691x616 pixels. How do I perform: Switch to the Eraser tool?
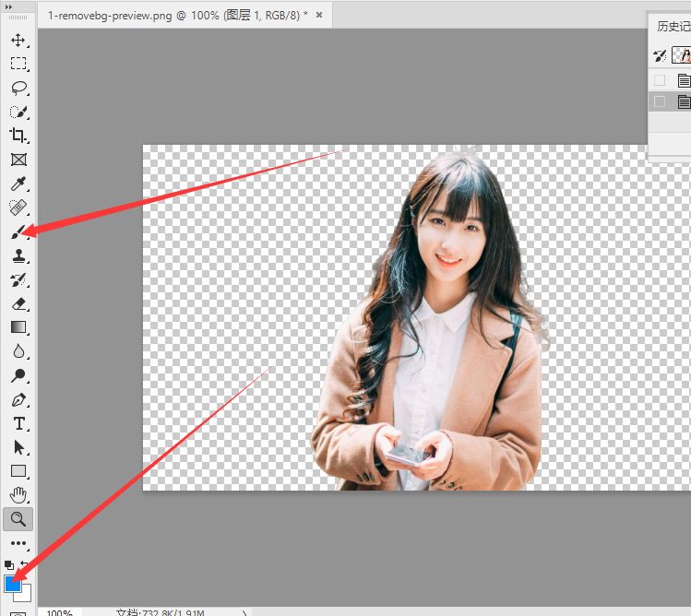pyautogui.click(x=18, y=303)
